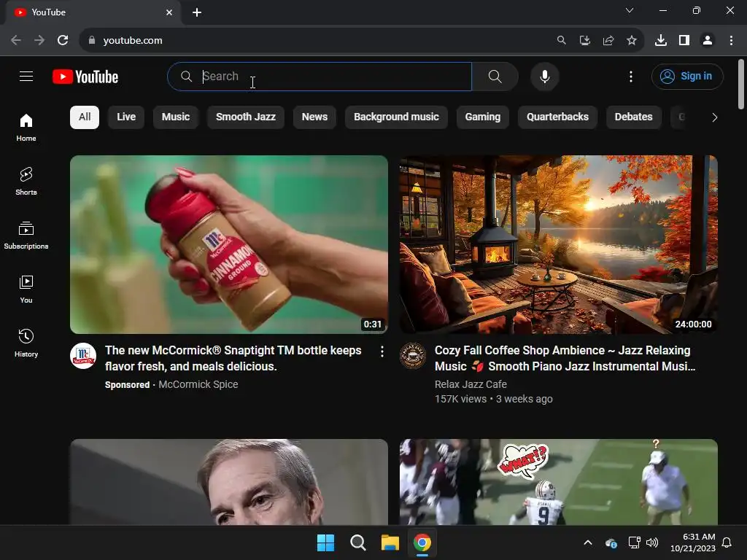The width and height of the screenshot is (747, 560).
Task: Open Shorts from the sidebar
Action: tap(26, 182)
